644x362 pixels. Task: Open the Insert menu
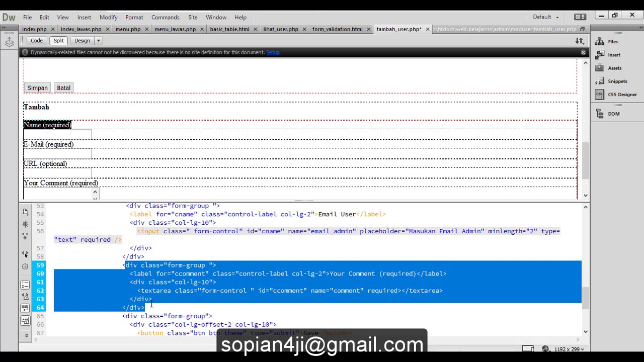[x=84, y=17]
